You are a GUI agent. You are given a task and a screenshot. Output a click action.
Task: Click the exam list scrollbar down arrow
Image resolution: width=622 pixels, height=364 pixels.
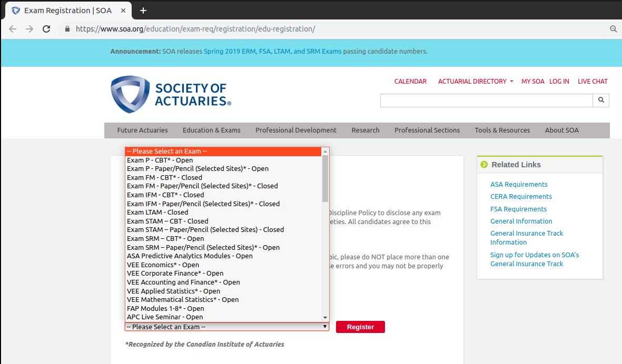[325, 318]
